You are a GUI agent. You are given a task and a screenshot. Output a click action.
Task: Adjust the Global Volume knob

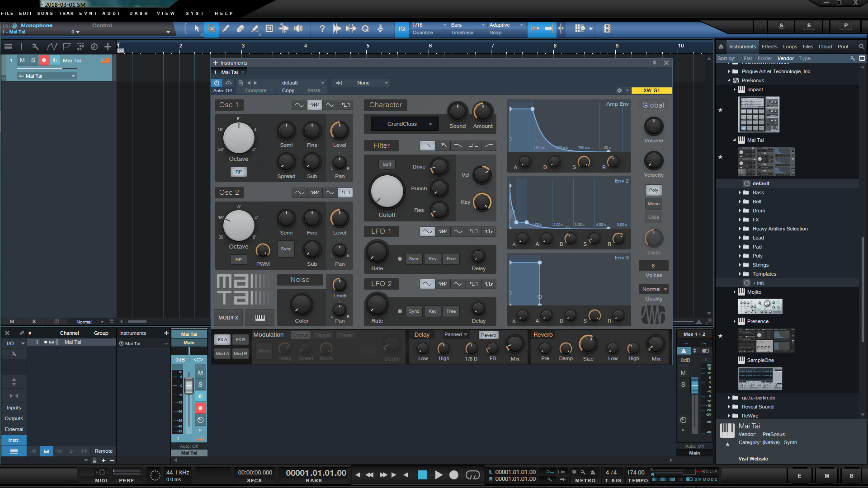click(x=654, y=127)
